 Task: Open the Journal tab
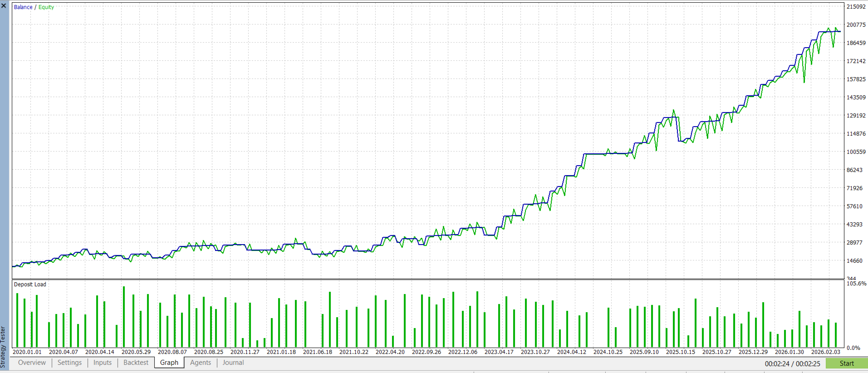tap(233, 363)
